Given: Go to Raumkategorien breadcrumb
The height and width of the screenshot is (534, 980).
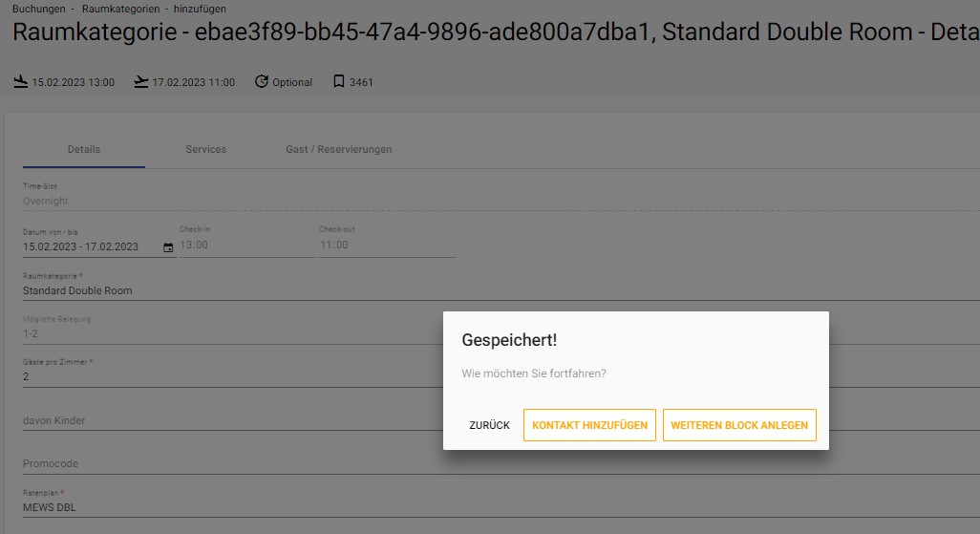Looking at the screenshot, I should (120, 9).
